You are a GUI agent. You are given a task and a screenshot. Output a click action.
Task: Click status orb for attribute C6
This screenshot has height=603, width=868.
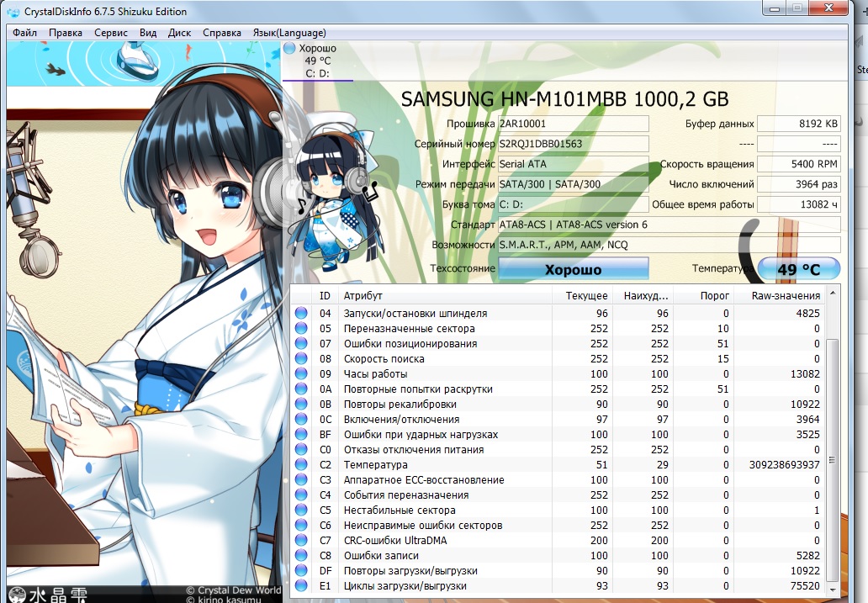pyautogui.click(x=301, y=525)
